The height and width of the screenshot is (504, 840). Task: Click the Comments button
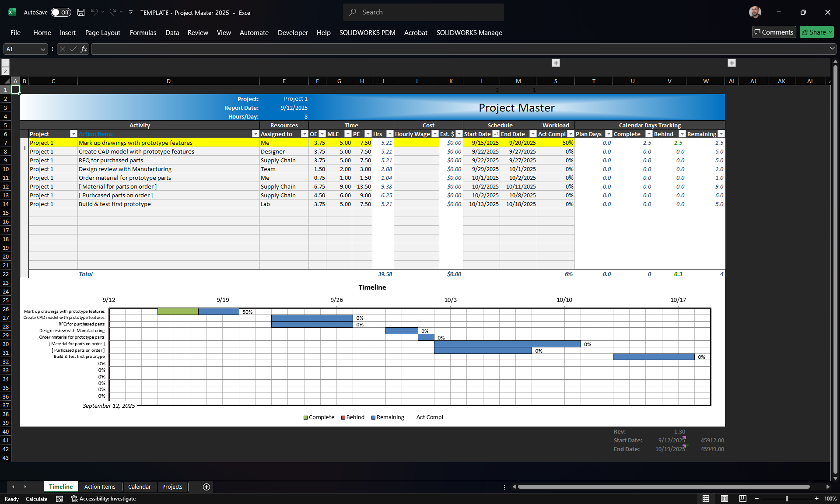[773, 32]
